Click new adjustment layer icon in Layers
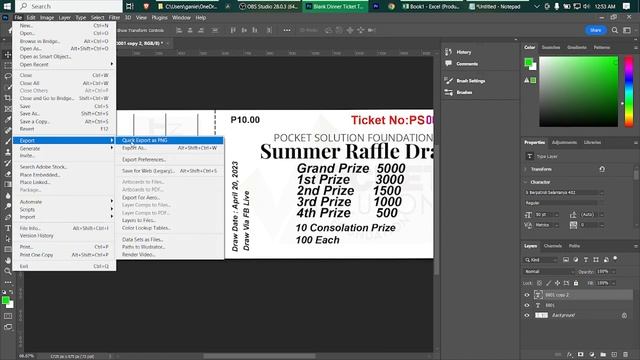 pyautogui.click(x=592, y=354)
